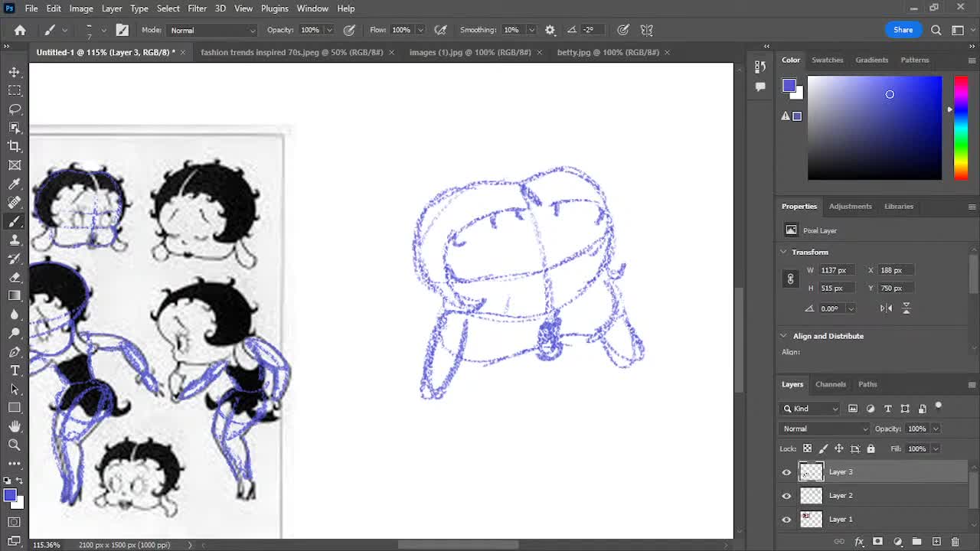Select the Rectangular Marquee tool
980x551 pixels.
click(x=15, y=90)
